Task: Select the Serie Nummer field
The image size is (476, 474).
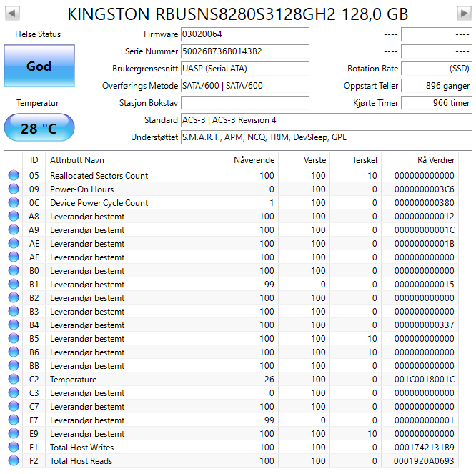Action: (244, 51)
